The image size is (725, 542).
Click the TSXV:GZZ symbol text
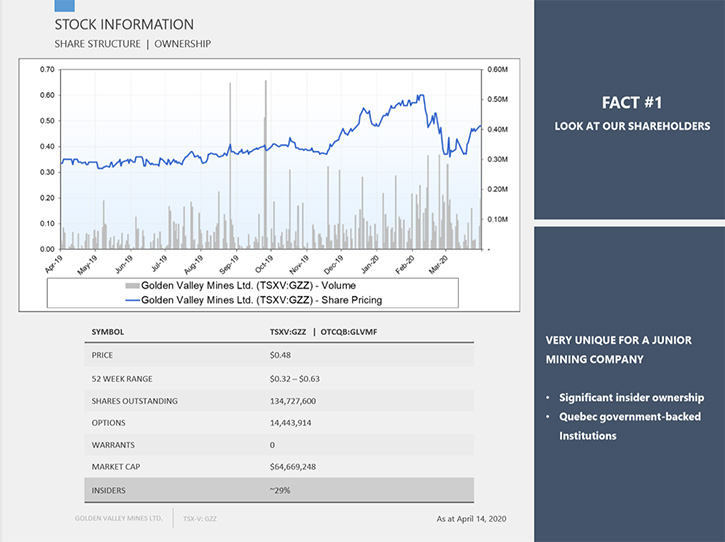[288, 332]
